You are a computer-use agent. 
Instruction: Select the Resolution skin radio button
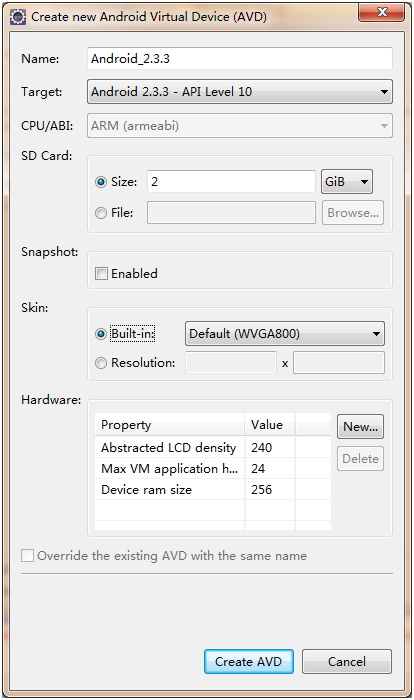click(101, 363)
